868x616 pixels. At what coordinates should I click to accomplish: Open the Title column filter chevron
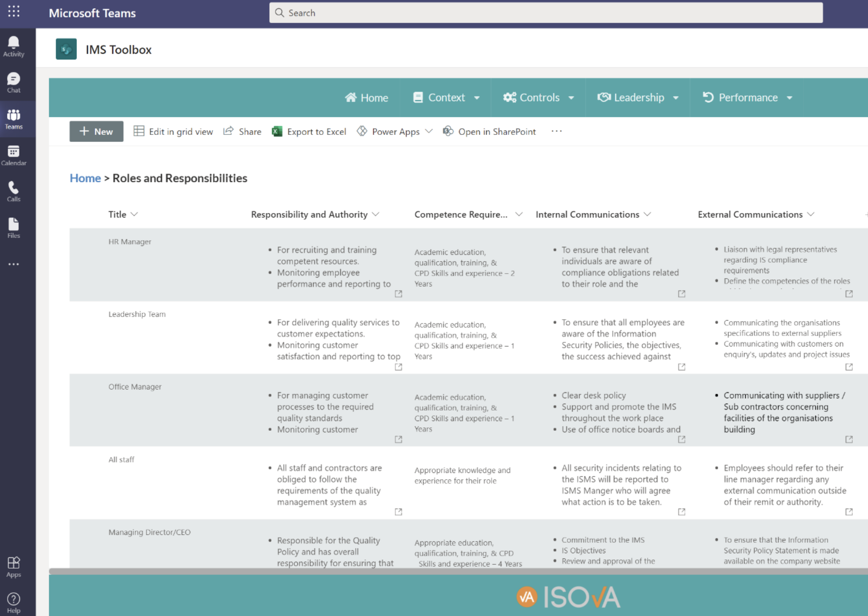coord(134,214)
